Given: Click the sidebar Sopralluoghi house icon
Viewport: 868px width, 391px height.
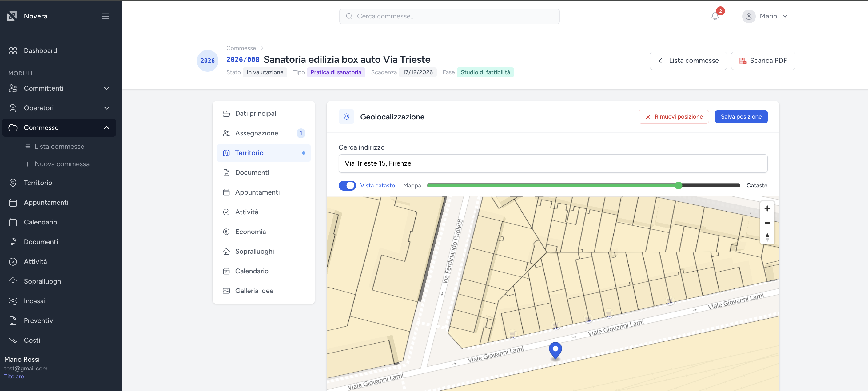Looking at the screenshot, I should [13, 281].
